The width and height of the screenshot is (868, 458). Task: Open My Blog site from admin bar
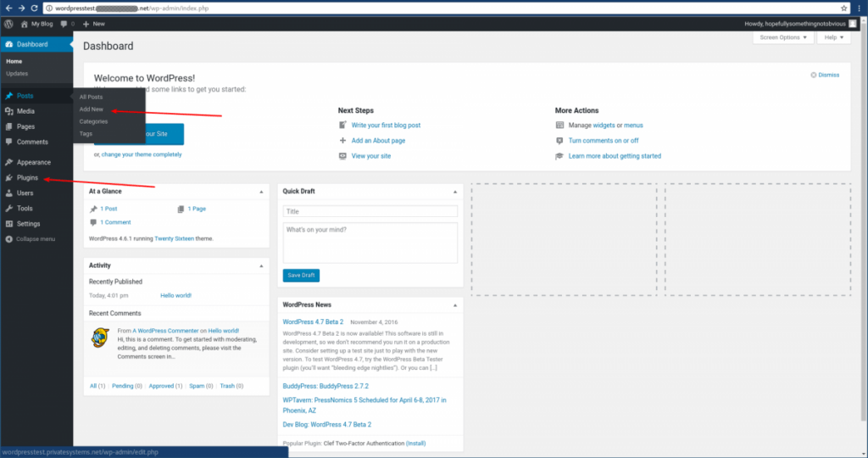36,24
